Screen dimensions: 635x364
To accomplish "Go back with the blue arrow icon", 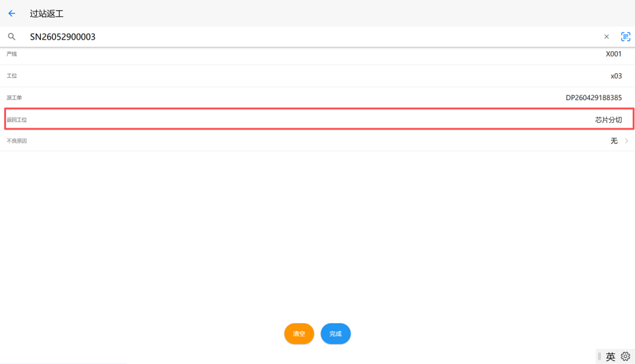I will (11, 13).
